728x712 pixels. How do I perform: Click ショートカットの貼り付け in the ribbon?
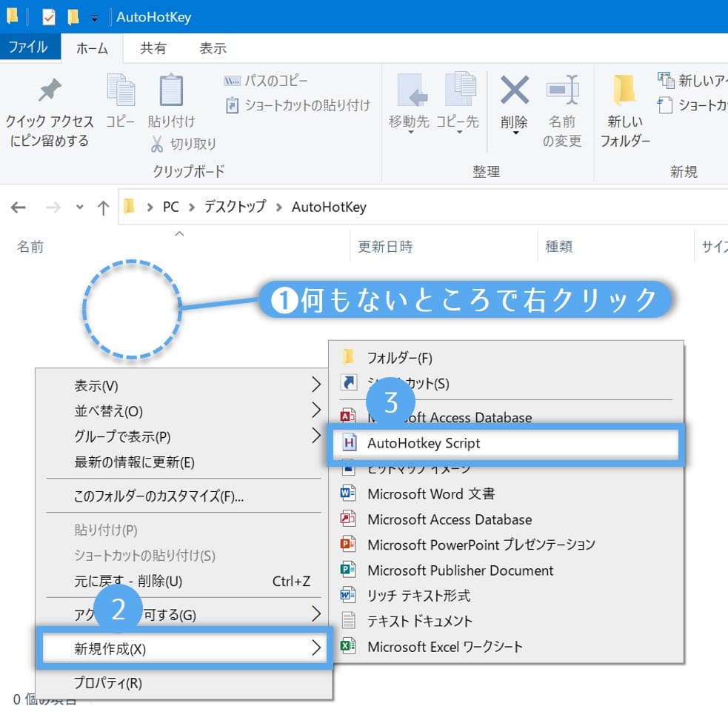[x=298, y=105]
